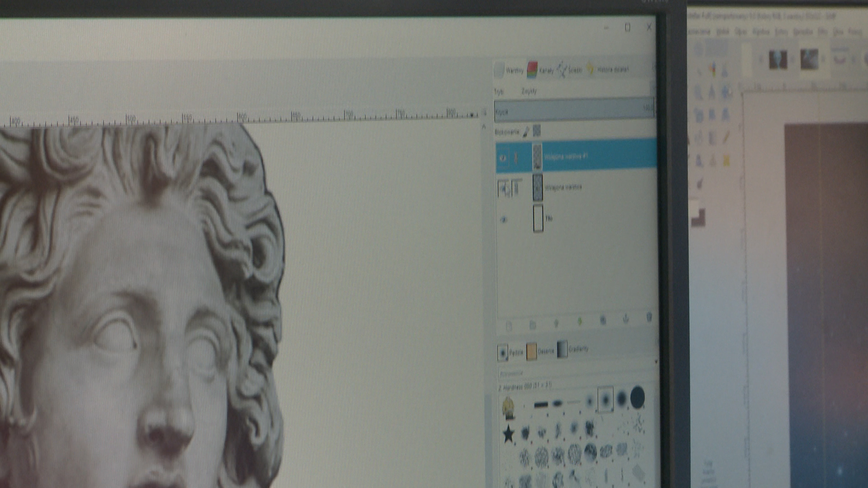Select the second image tab thumbnail in right window
Screen dimensions: 868x488
(809, 59)
